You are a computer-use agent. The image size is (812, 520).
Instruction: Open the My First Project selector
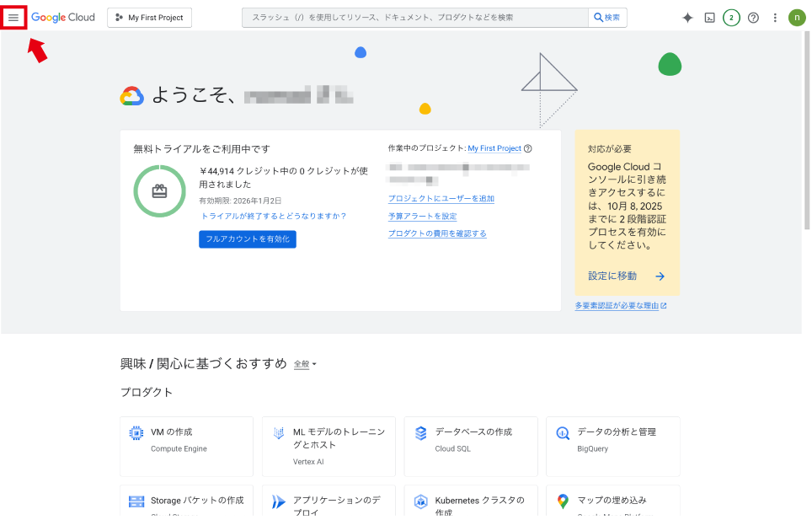150,18
